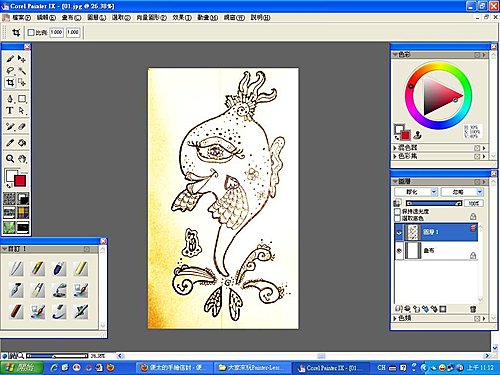Select the Magic Wand tool
500x375 pixels.
[22, 70]
